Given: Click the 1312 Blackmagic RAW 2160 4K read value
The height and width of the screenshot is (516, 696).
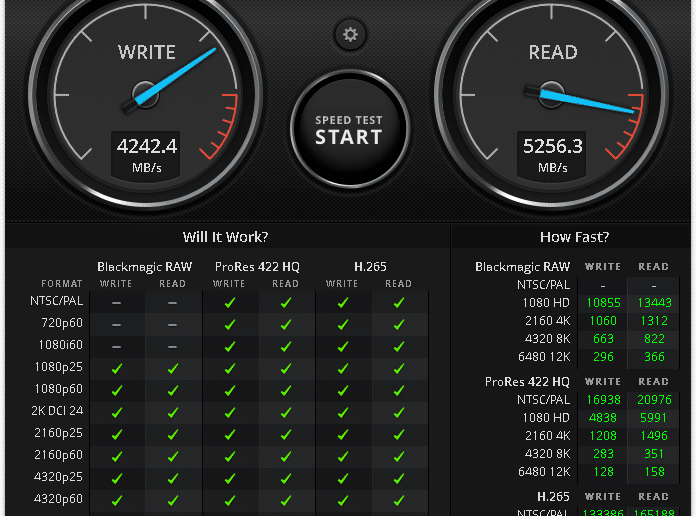Looking at the screenshot, I should pyautogui.click(x=654, y=321).
